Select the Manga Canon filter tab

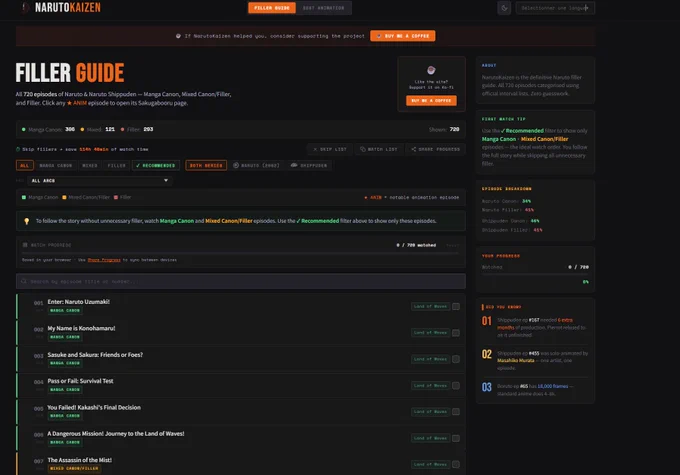56,165
